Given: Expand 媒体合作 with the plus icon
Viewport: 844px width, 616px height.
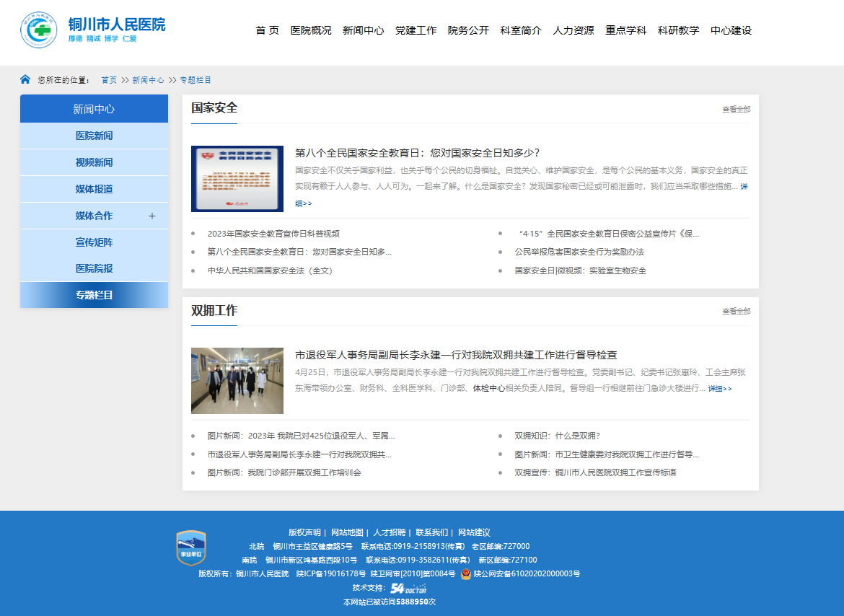Looking at the screenshot, I should tap(152, 216).
